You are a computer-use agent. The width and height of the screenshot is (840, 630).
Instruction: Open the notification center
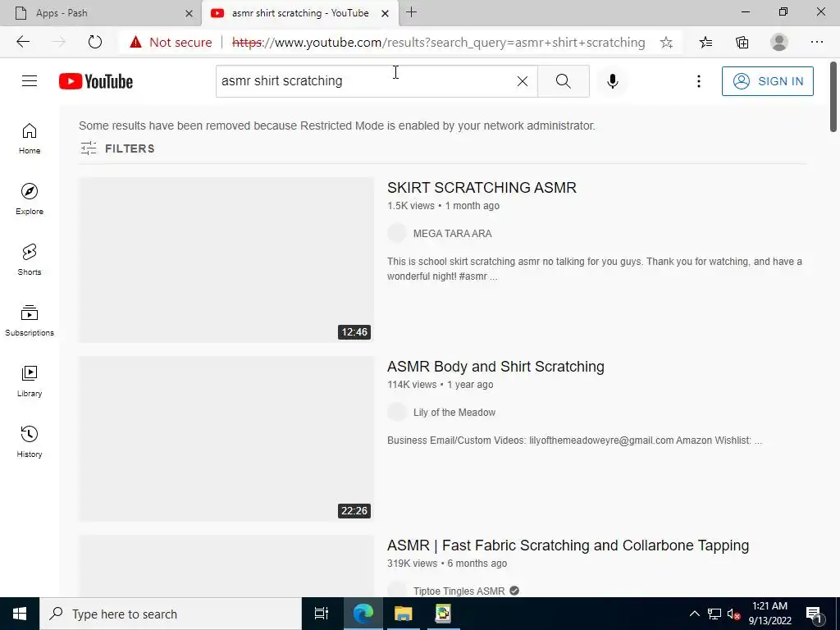click(814, 614)
